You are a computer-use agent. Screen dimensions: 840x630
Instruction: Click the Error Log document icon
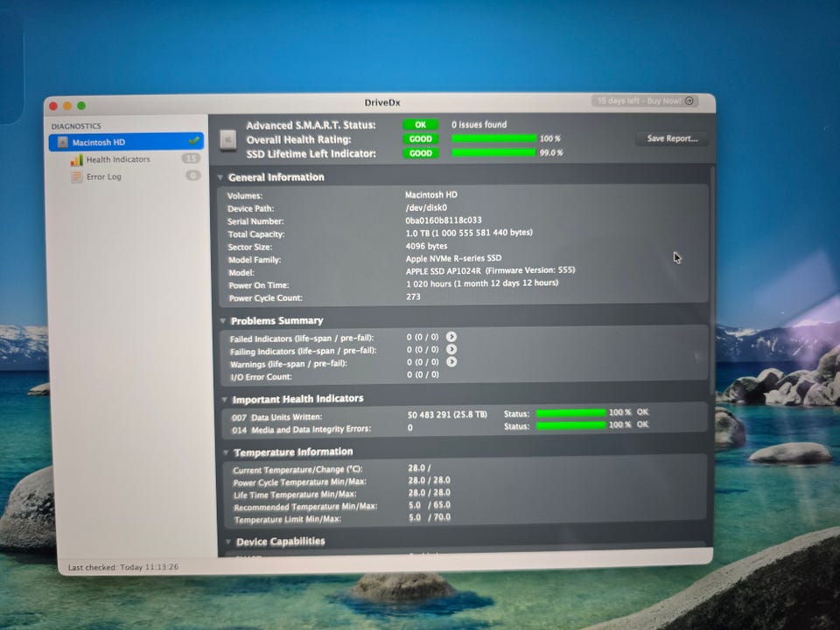[77, 177]
